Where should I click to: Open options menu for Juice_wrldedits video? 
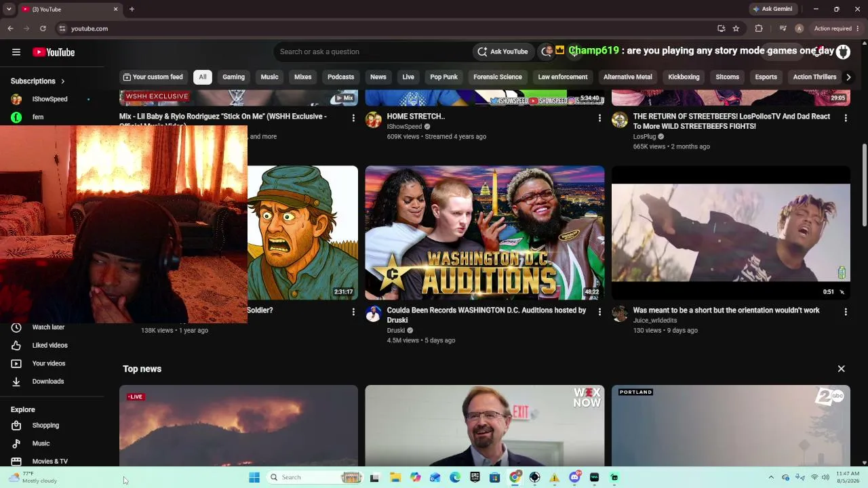tap(845, 312)
